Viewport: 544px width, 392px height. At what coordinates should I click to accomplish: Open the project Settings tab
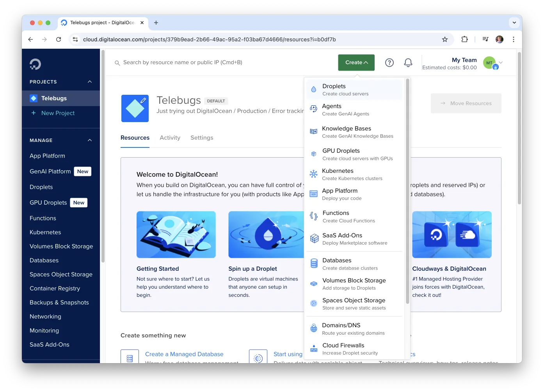202,137
